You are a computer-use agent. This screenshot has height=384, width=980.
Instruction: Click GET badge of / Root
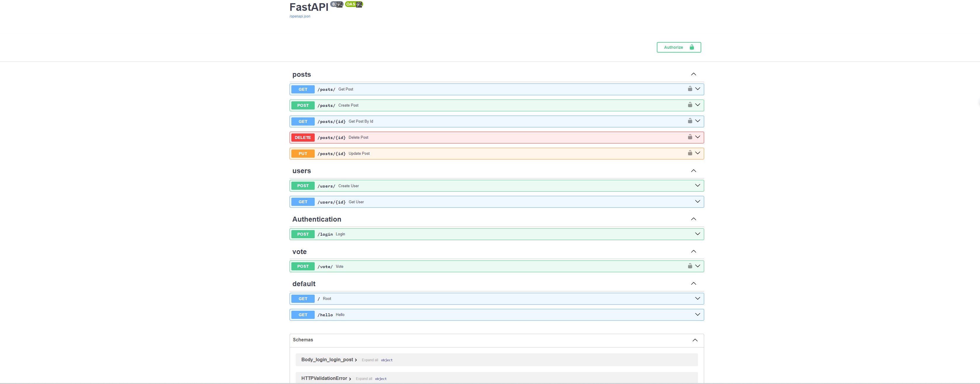point(303,299)
